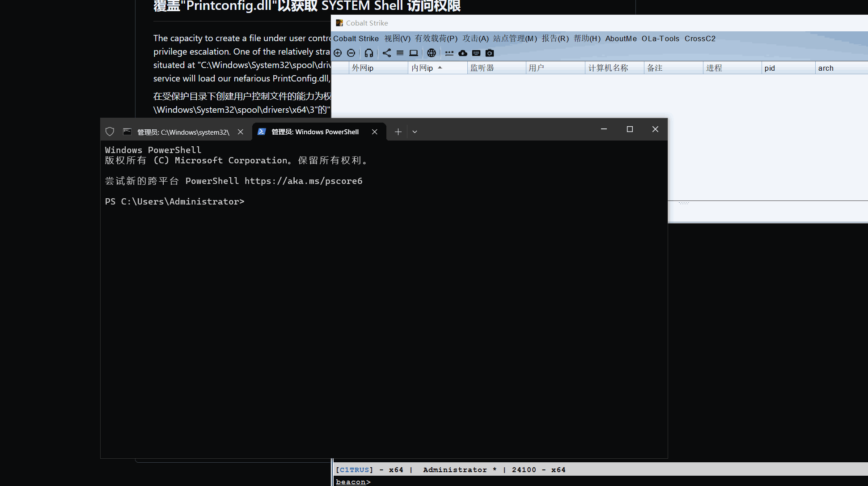
Task: Open the 视图(V) menu
Action: pyautogui.click(x=398, y=38)
